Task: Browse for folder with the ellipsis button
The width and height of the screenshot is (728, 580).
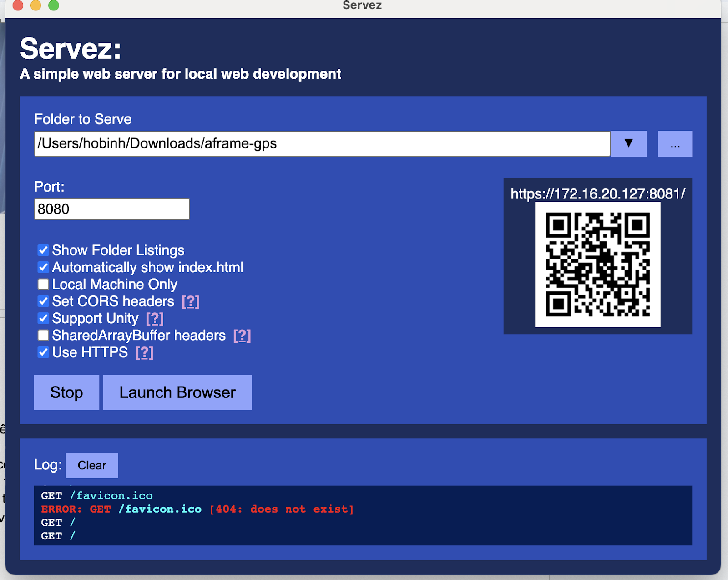Action: click(675, 143)
